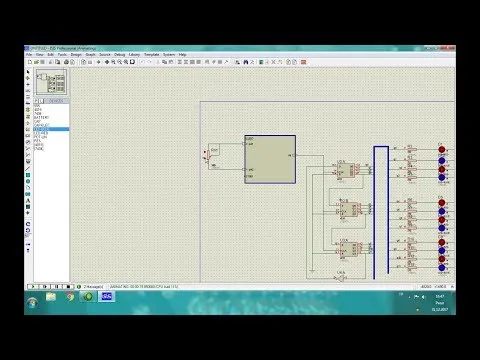Screen dimensions: 480x360
Task: Click the ISIS taskbar button
Action: click(x=107, y=296)
